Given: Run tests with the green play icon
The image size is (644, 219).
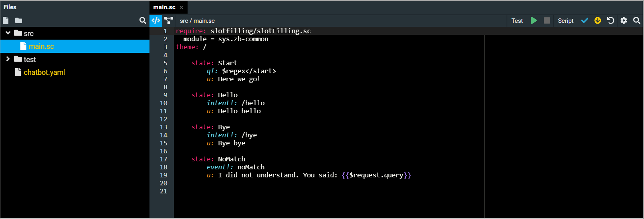Looking at the screenshot, I should point(534,20).
